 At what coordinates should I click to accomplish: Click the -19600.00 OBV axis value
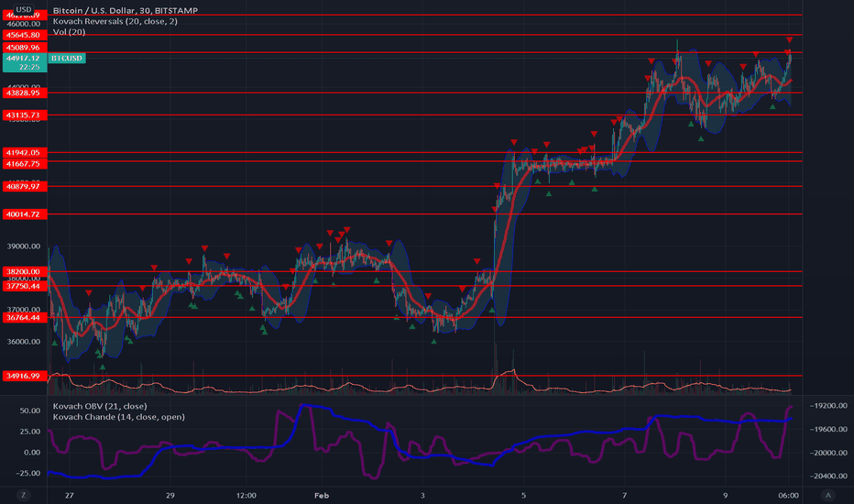(828, 430)
